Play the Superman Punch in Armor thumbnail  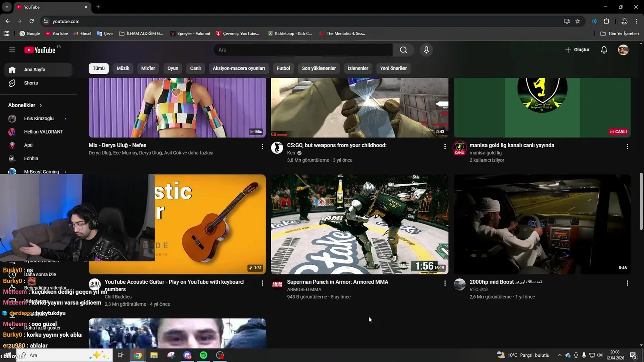pos(360,224)
